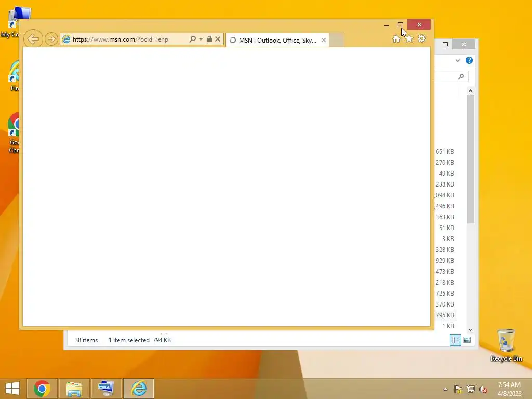The height and width of the screenshot is (399, 532).
Task: Select the file sized 651 KB
Action: pyautogui.click(x=445, y=152)
